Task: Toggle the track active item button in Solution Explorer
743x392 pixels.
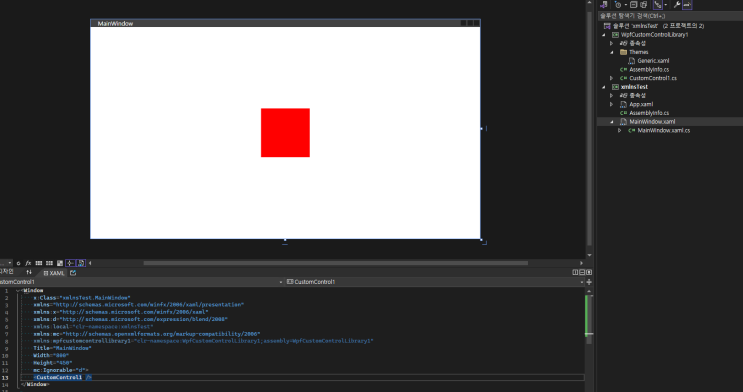Action: click(658, 5)
